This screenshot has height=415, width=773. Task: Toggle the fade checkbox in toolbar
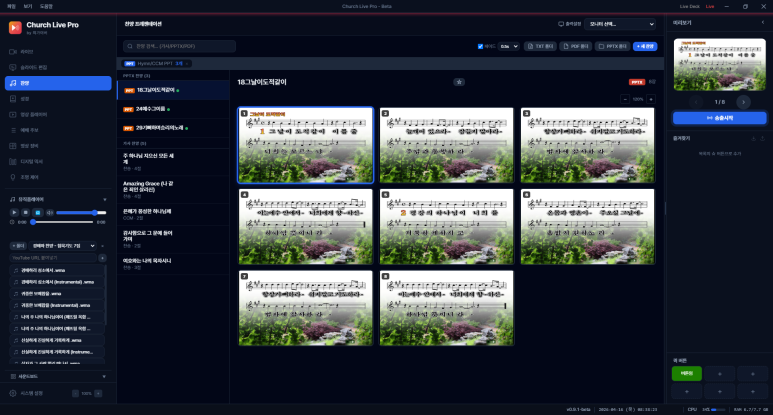pyautogui.click(x=480, y=46)
